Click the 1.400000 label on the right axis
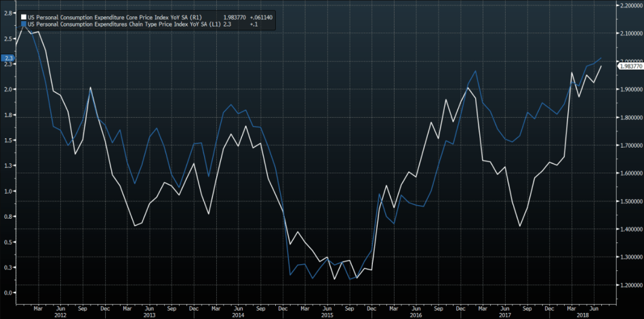 click(631, 229)
